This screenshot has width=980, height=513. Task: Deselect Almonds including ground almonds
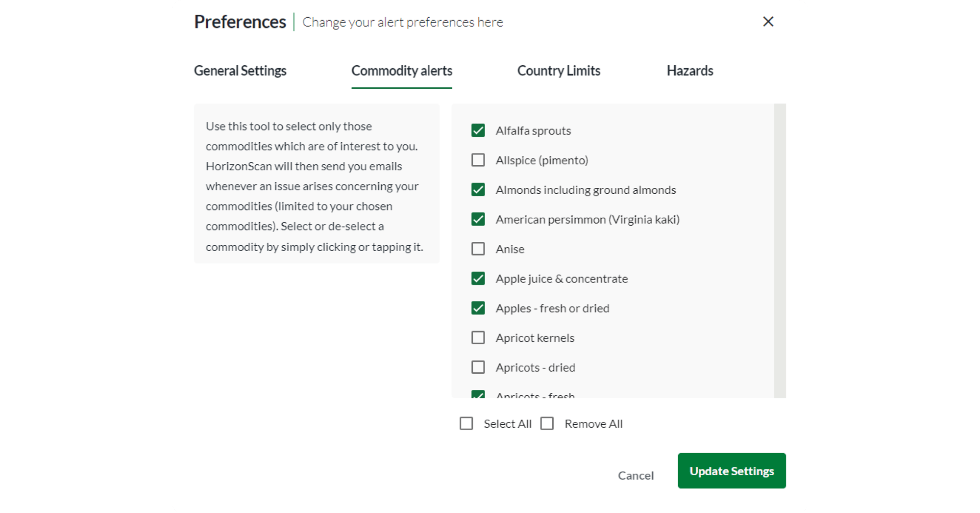478,190
